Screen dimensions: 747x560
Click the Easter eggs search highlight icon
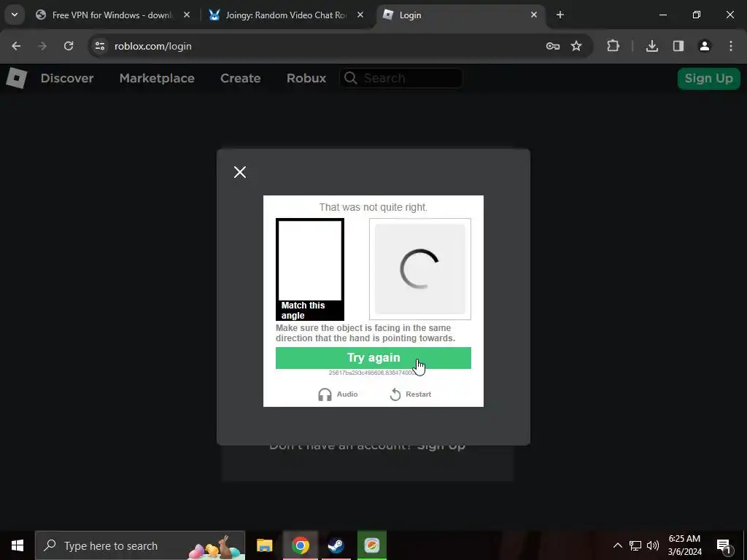pos(215,548)
